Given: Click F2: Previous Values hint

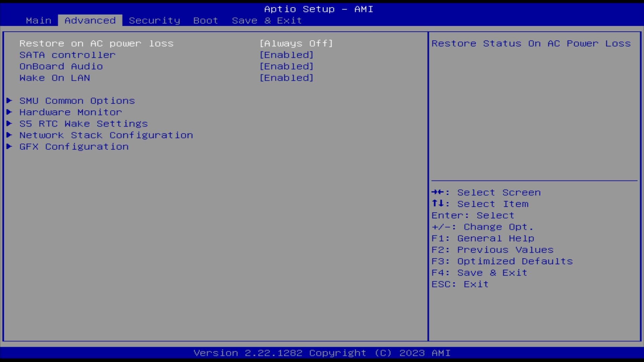Looking at the screenshot, I should click(x=493, y=250).
